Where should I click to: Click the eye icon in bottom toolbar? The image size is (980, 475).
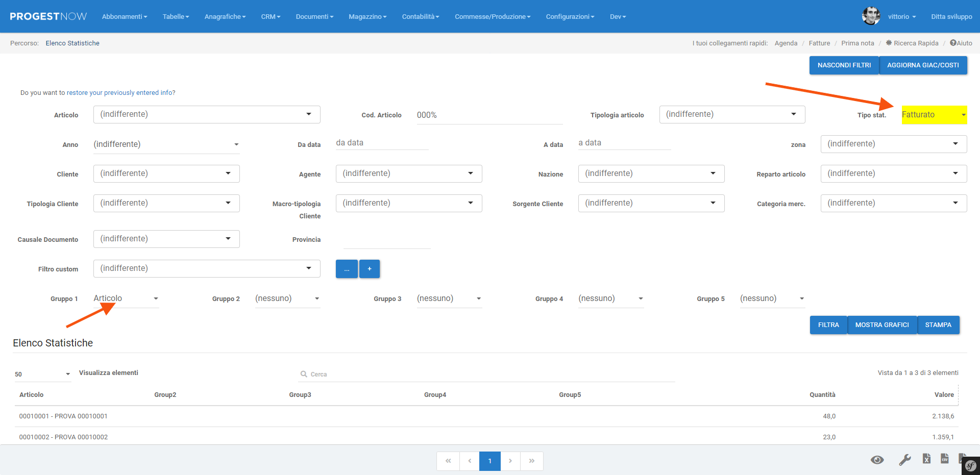pos(877,460)
